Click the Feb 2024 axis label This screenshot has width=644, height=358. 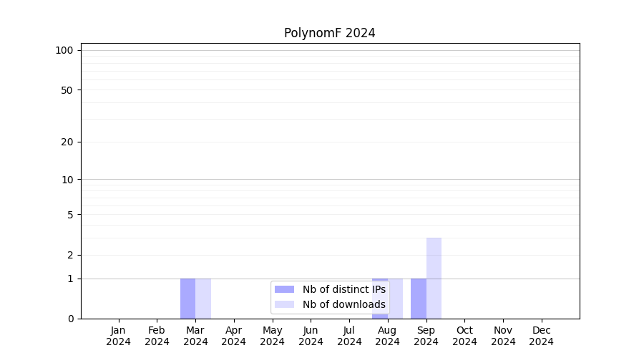click(157, 336)
